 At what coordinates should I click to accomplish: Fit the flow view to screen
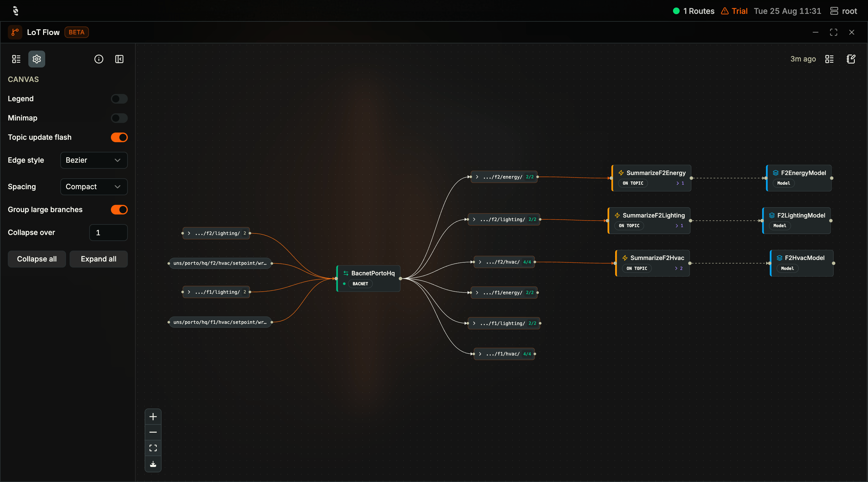pyautogui.click(x=153, y=448)
